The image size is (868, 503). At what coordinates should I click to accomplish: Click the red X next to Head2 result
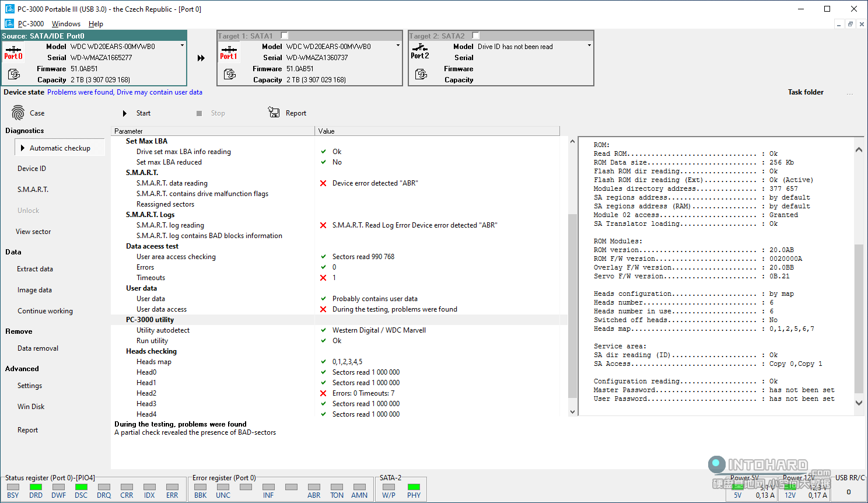coord(323,393)
